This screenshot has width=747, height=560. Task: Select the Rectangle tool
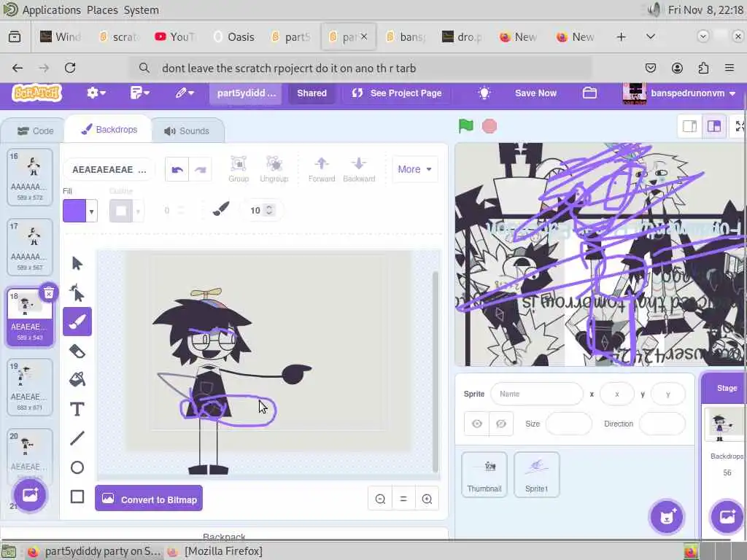77,497
